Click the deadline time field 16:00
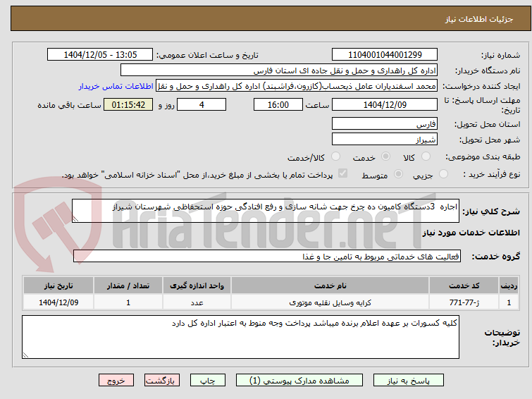The image size is (532, 399). tap(278, 104)
